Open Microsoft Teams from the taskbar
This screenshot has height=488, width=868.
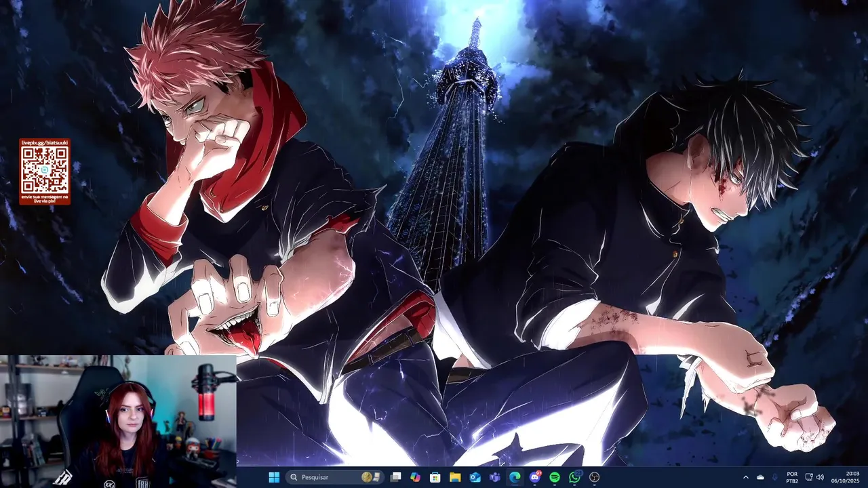tap(495, 477)
